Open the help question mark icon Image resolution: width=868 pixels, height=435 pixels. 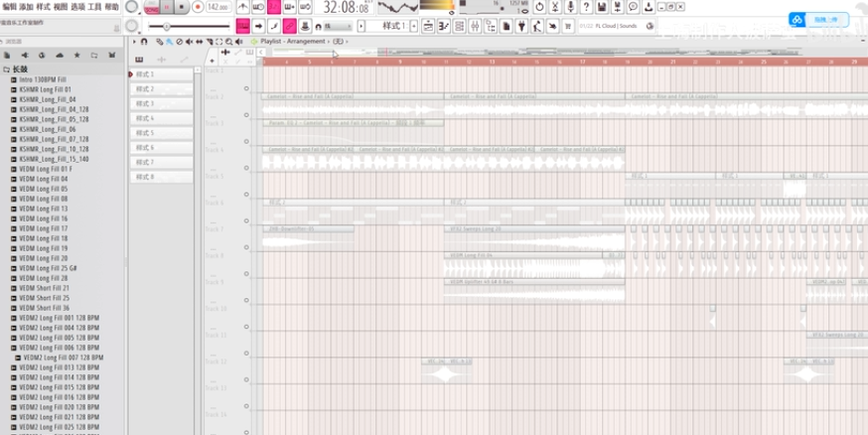586,7
